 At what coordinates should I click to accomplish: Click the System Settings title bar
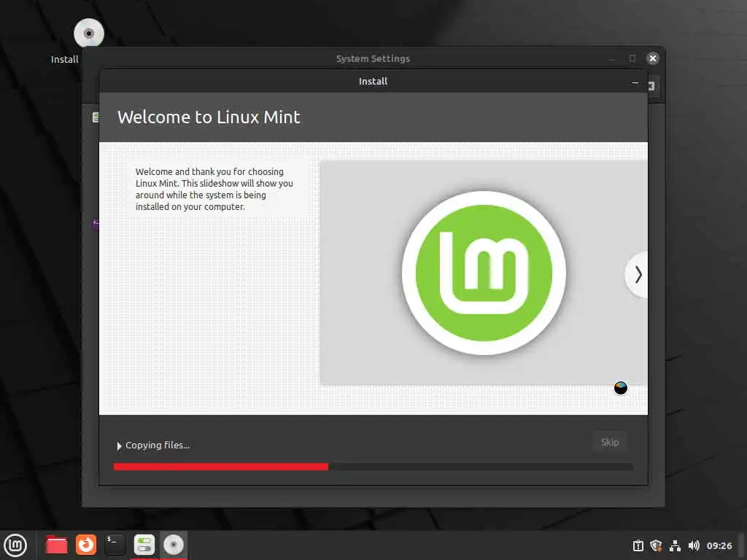(373, 58)
